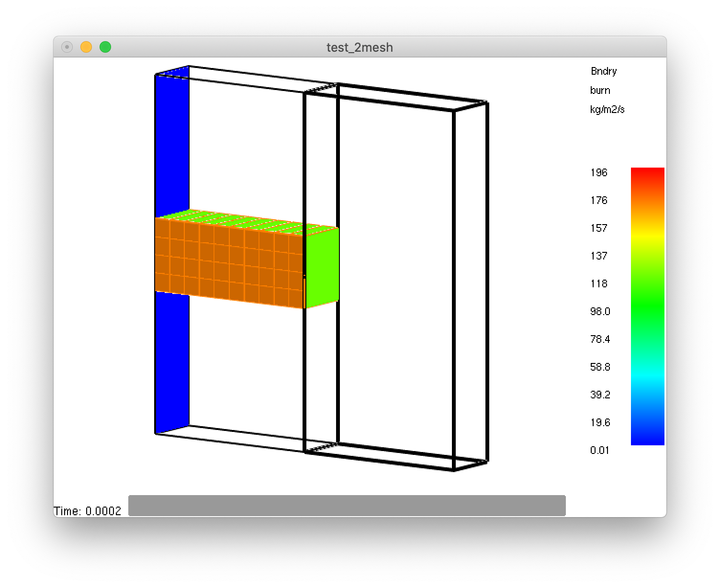Click the 196 colorbar label

click(600, 172)
